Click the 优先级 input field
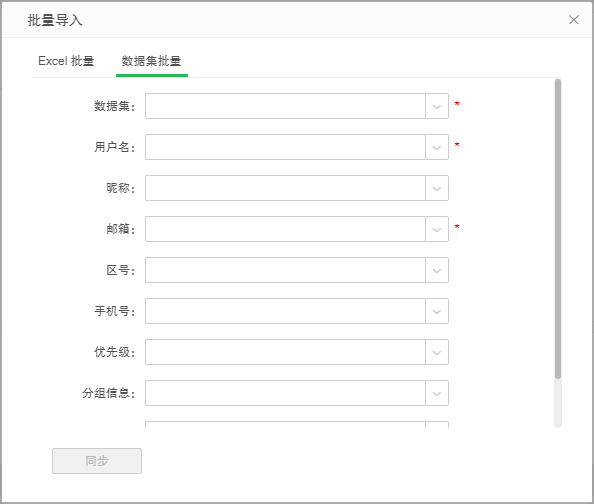Viewport: 594px width, 504px height. click(x=285, y=352)
